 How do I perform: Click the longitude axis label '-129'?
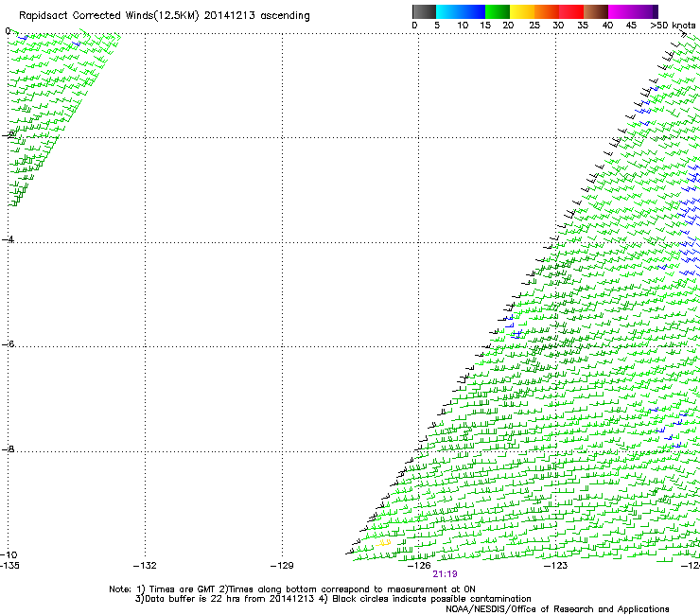pyautogui.click(x=282, y=566)
